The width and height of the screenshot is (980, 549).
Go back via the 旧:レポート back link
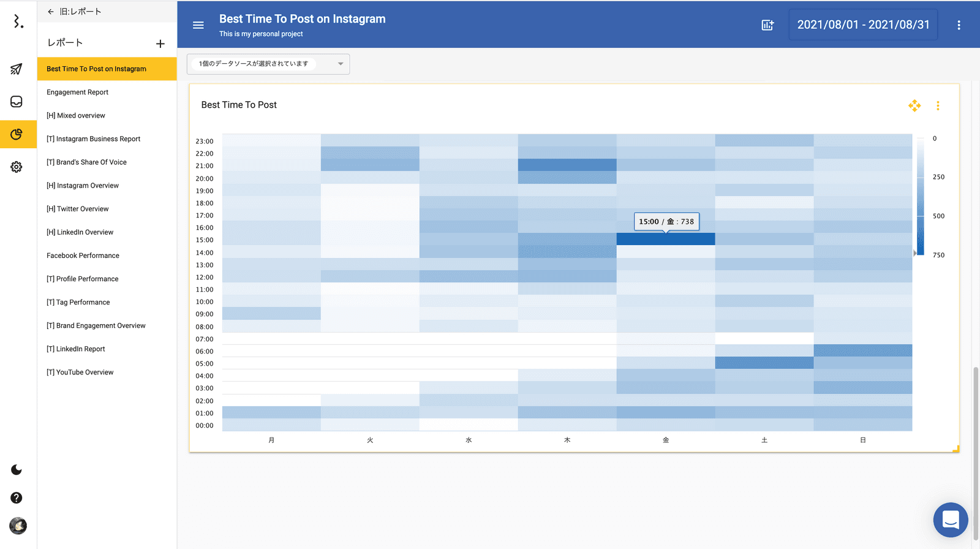pos(74,12)
